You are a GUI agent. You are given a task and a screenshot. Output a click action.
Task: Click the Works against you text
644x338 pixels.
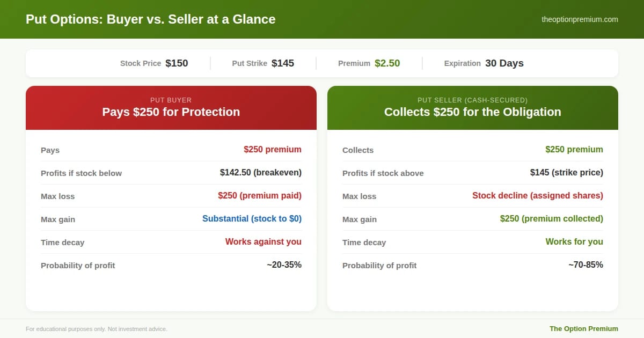pos(263,242)
